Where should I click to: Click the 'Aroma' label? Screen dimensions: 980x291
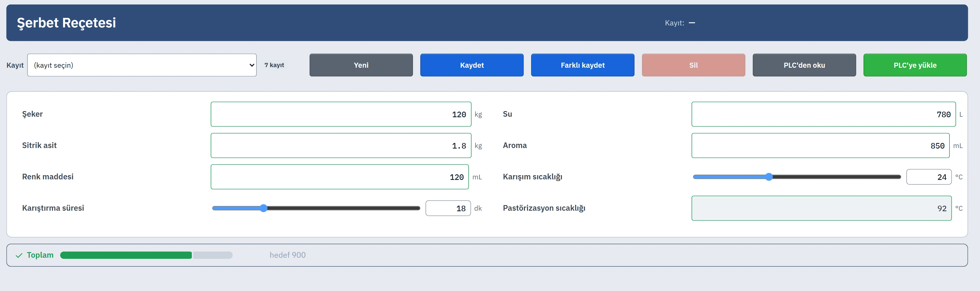(x=515, y=145)
